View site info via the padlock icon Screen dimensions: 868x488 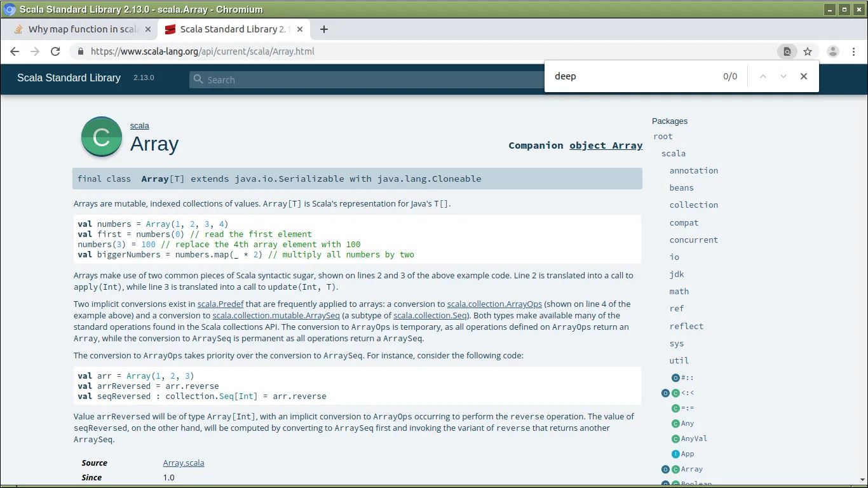pyautogui.click(x=81, y=51)
